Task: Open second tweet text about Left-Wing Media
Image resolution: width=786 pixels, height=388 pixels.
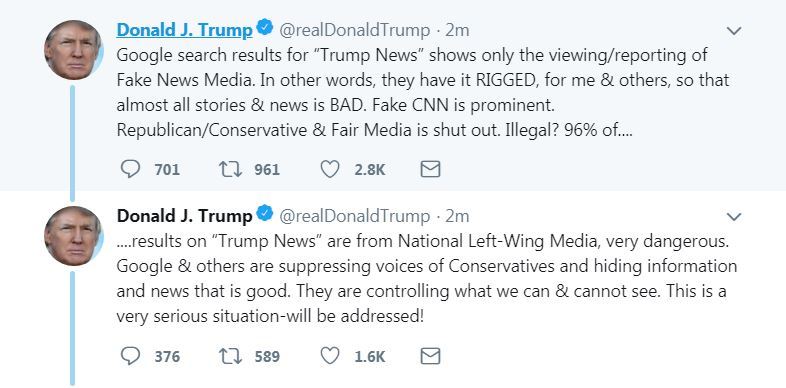Action: (x=427, y=279)
